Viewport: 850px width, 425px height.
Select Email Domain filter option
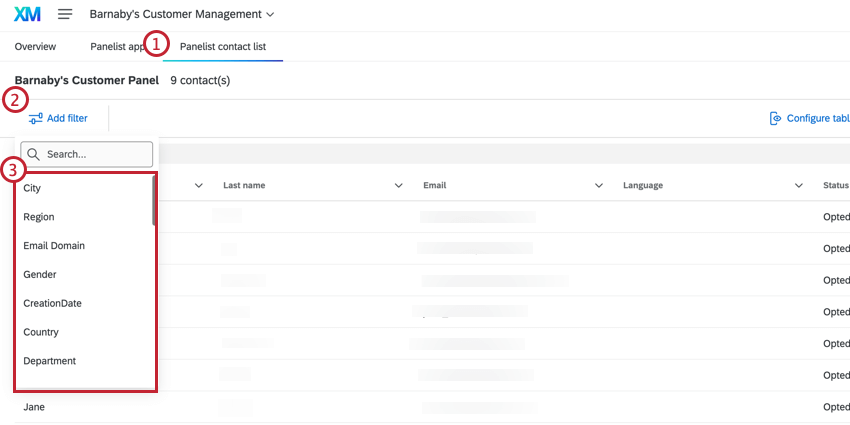click(x=84, y=246)
